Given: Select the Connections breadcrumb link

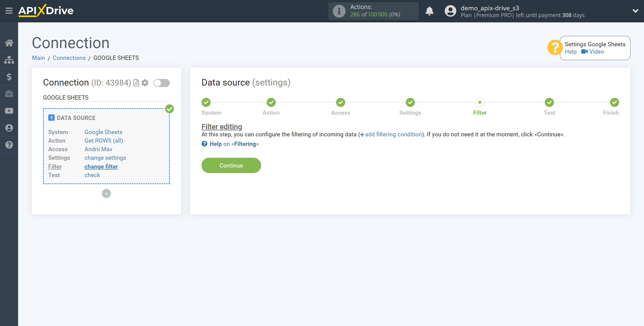Looking at the screenshot, I should [69, 58].
